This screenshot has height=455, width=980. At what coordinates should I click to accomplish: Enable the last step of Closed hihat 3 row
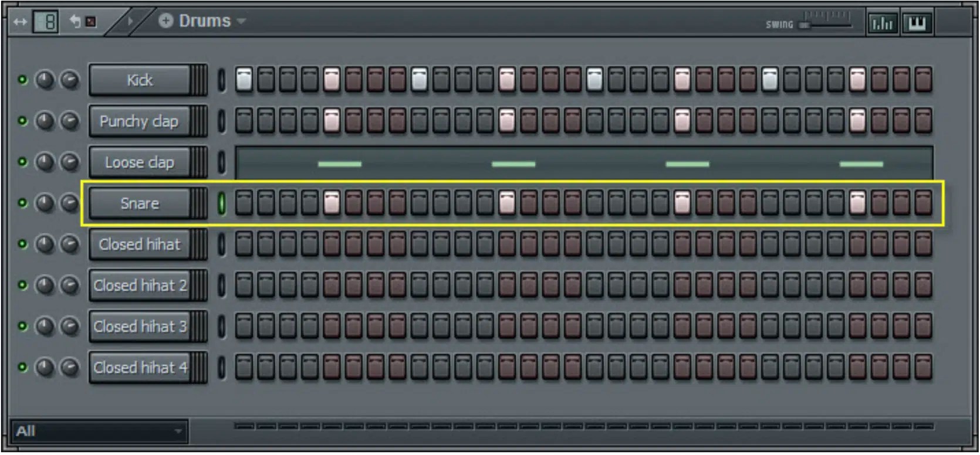tap(924, 326)
